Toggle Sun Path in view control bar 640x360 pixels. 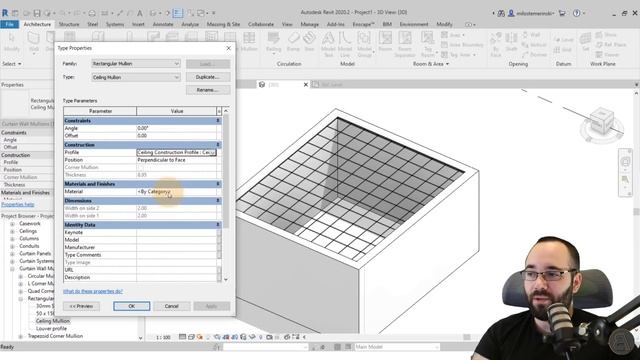[x=200, y=337]
